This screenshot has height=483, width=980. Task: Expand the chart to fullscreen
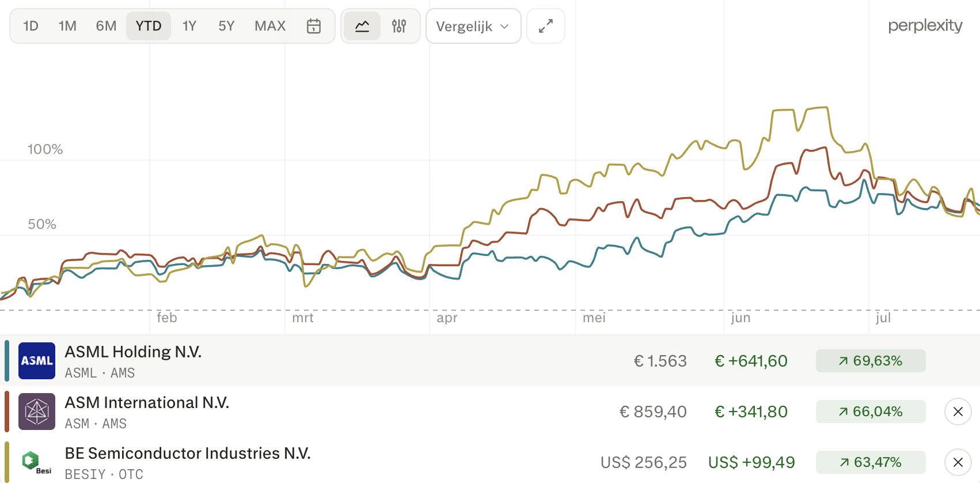pyautogui.click(x=546, y=26)
